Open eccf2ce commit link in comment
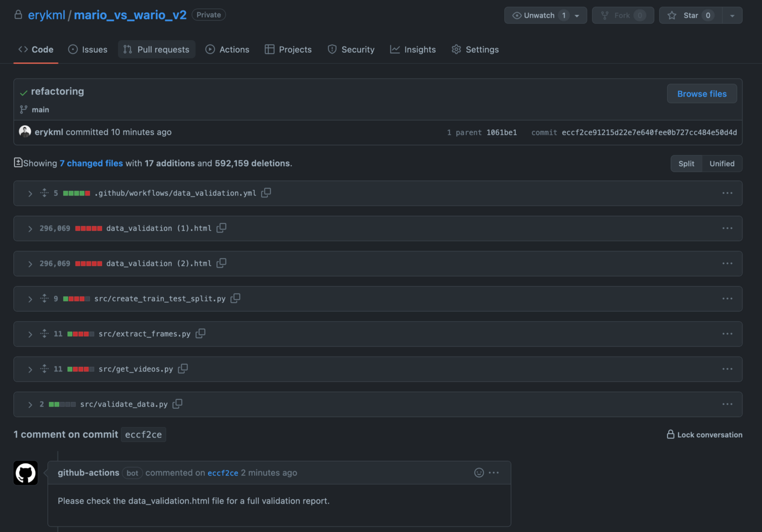Image resolution: width=762 pixels, height=532 pixels. tap(223, 473)
